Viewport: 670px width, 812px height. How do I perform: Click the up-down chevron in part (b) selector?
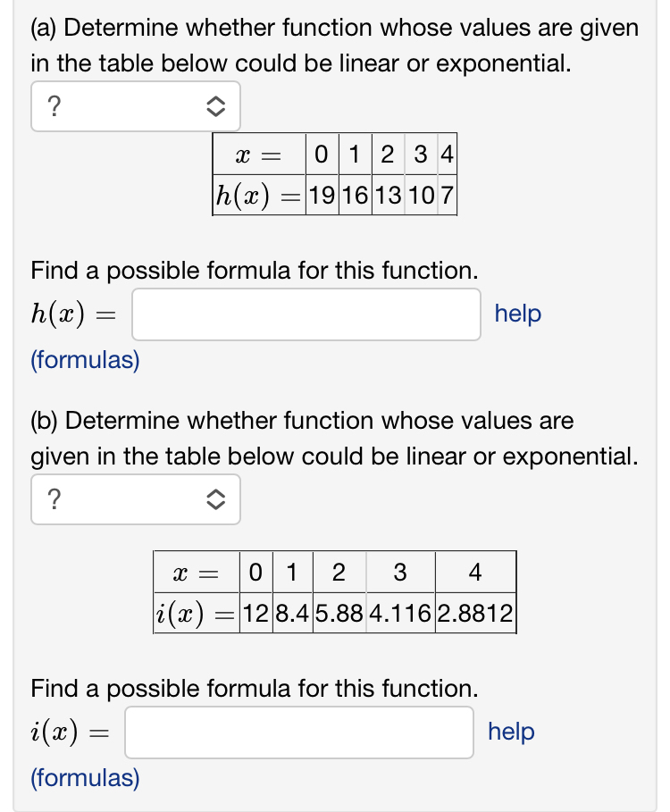(216, 499)
